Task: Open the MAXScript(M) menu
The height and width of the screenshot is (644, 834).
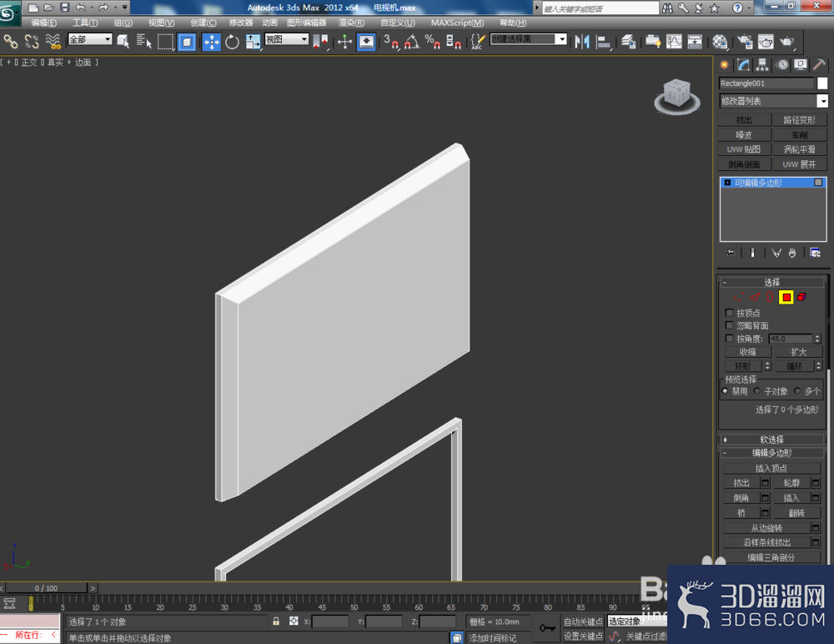Action: [457, 23]
